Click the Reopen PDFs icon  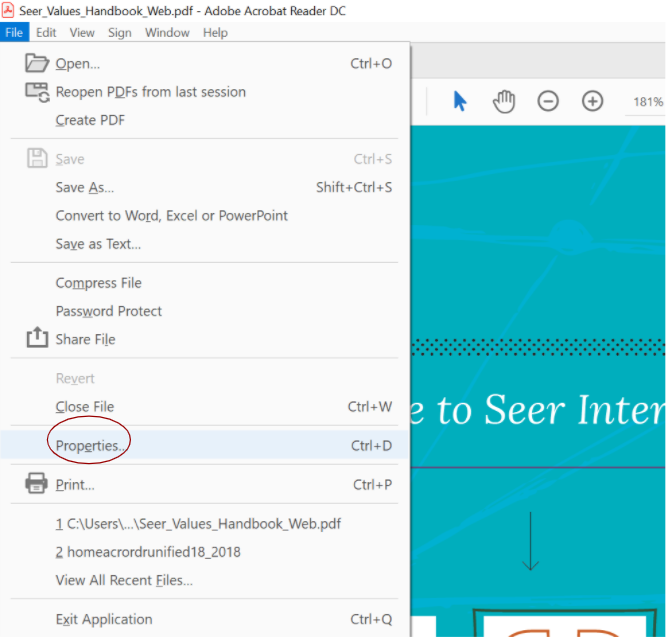(37, 92)
